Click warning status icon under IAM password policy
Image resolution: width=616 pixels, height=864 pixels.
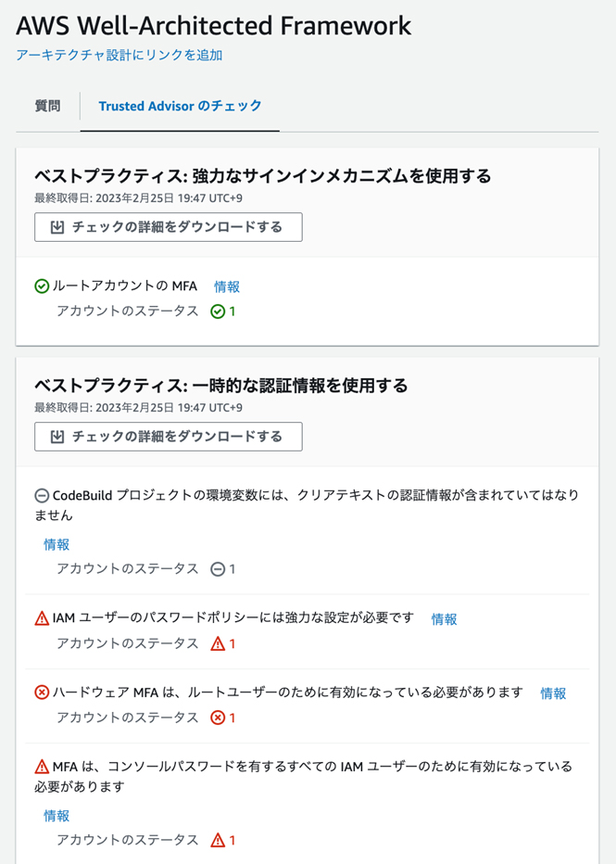[218, 643]
